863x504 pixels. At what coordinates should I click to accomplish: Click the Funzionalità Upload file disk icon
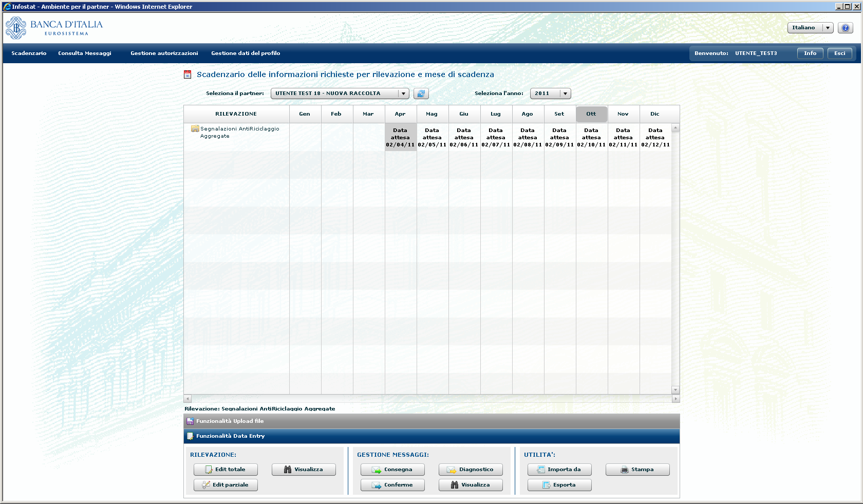[190, 421]
